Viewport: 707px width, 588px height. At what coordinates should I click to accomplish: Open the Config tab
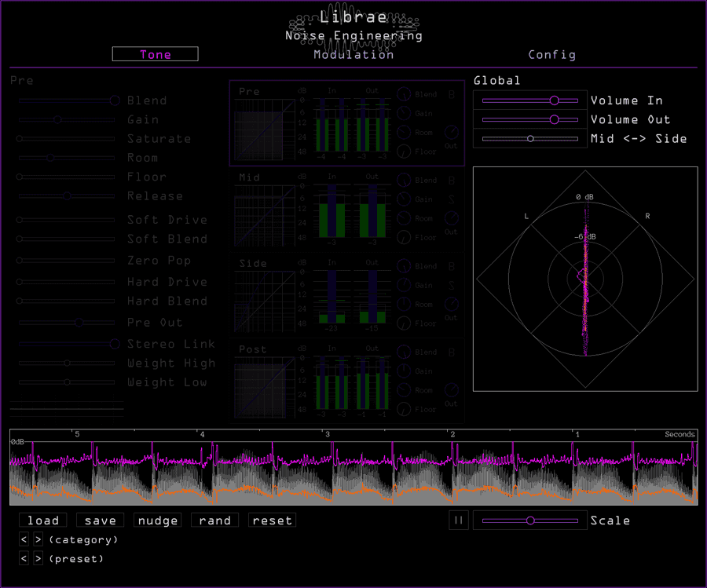click(x=552, y=54)
